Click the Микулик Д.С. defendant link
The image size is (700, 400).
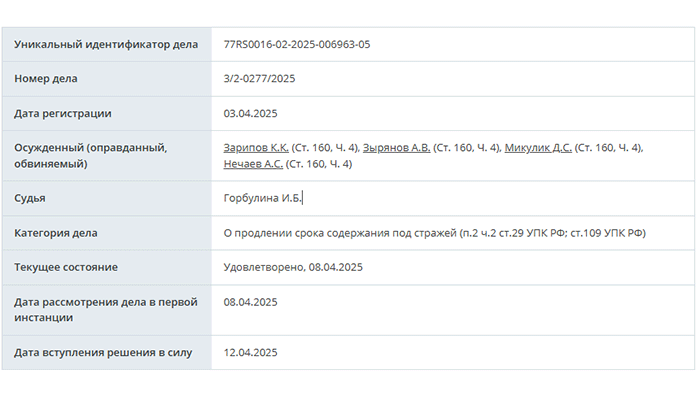538,148
